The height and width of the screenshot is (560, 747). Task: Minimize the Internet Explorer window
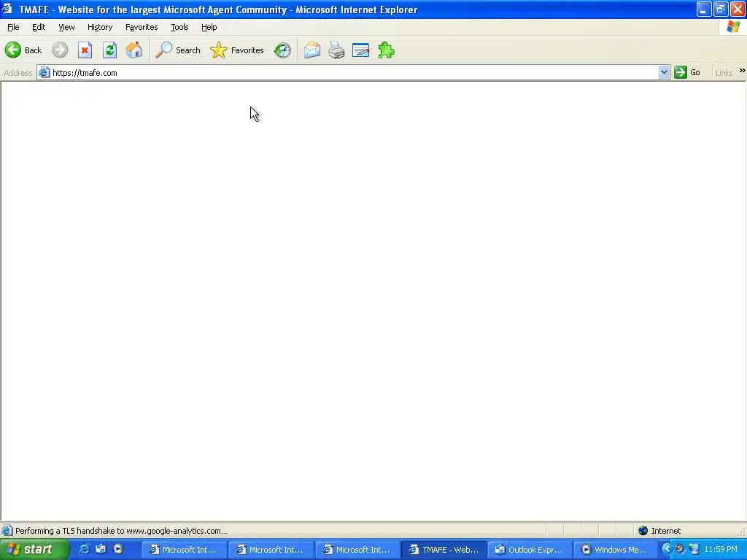(704, 9)
